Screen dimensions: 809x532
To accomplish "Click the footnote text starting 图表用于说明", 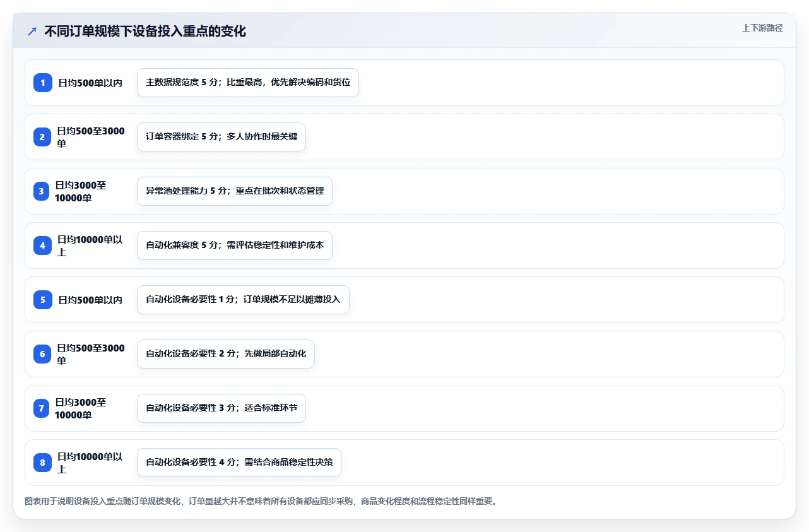I will pos(261,502).
